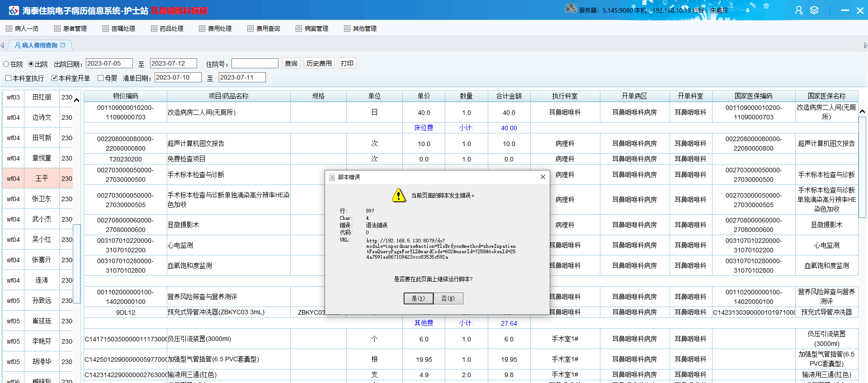868x383 pixels.
Task: Select patient 章悦童 in the list
Action: click(x=42, y=158)
